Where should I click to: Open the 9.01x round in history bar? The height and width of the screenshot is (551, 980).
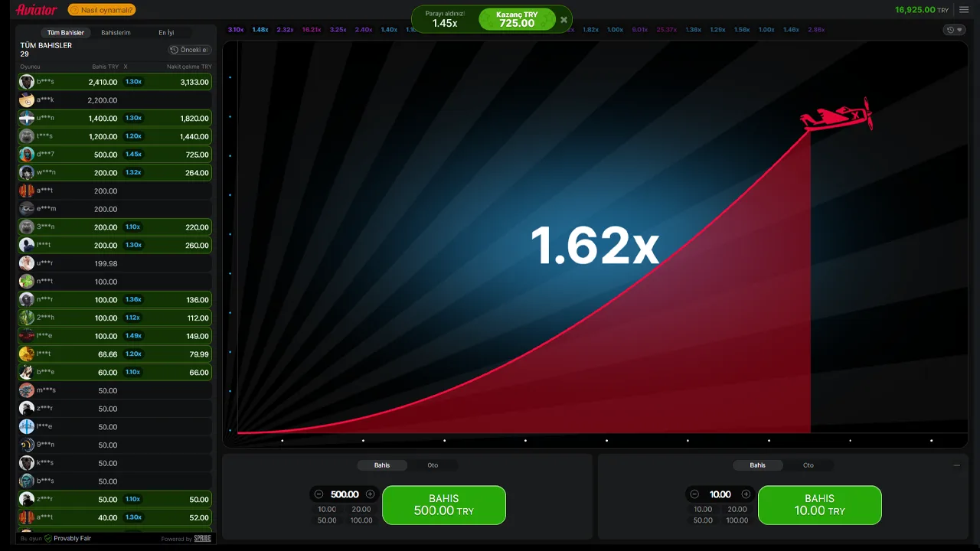640,30
